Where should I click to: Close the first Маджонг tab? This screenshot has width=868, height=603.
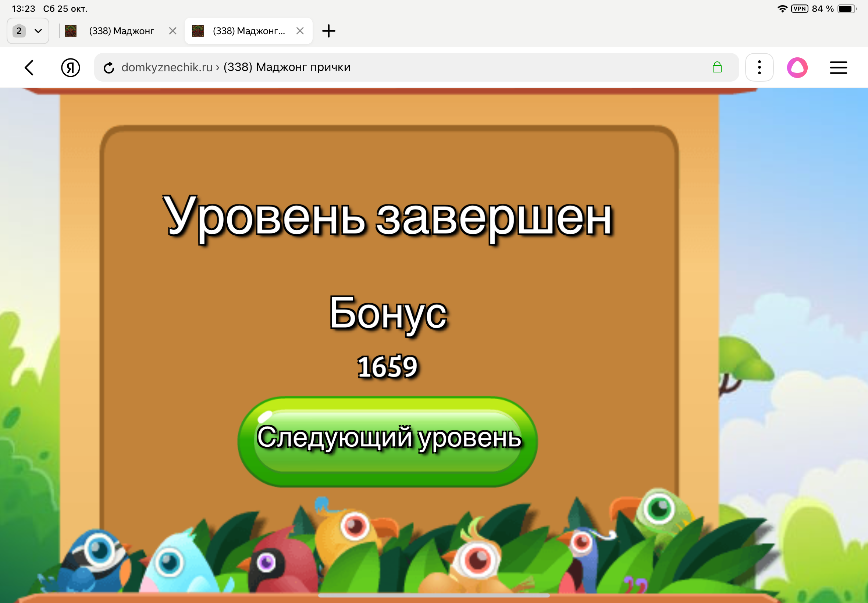(x=173, y=31)
